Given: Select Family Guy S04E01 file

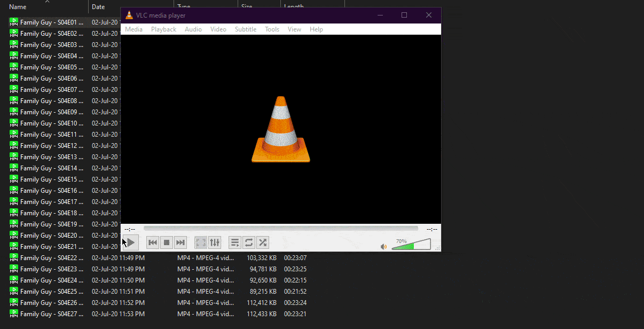Looking at the screenshot, I should pyautogui.click(x=51, y=22).
